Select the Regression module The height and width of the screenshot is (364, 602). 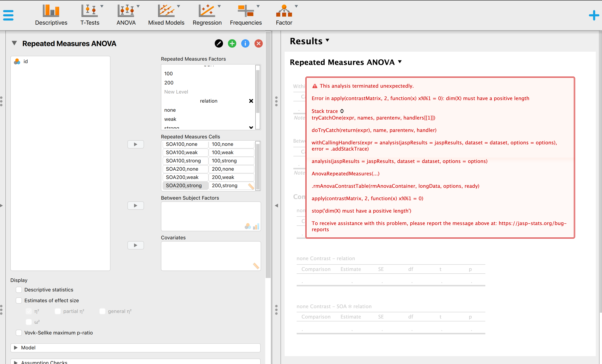pos(207,15)
